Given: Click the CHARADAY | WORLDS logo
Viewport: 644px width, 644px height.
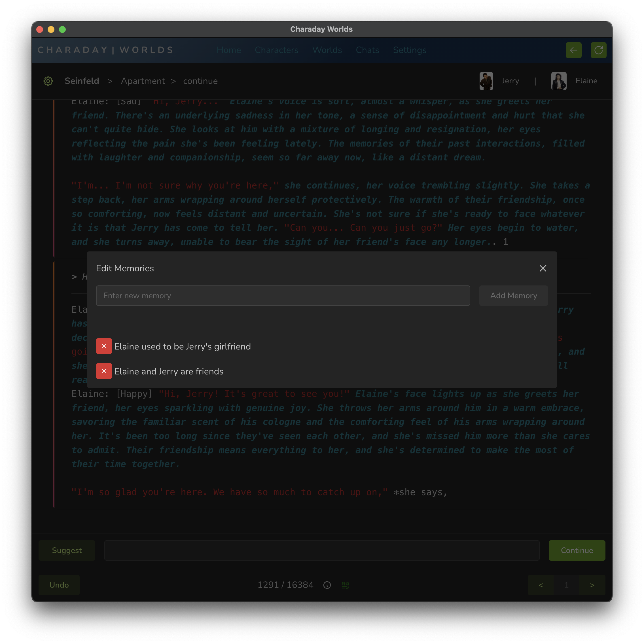Looking at the screenshot, I should 106,50.
